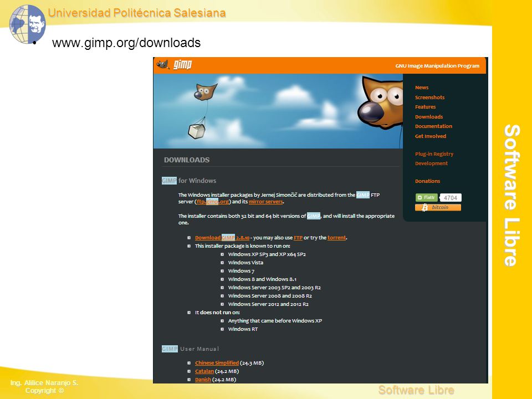
Task: Click the Flattr count 4704
Action: [x=450, y=198]
